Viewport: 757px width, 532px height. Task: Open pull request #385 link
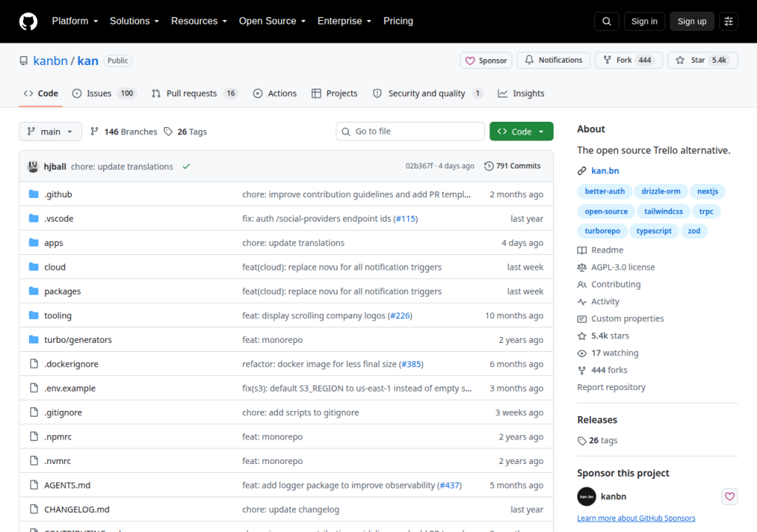pyautogui.click(x=412, y=364)
